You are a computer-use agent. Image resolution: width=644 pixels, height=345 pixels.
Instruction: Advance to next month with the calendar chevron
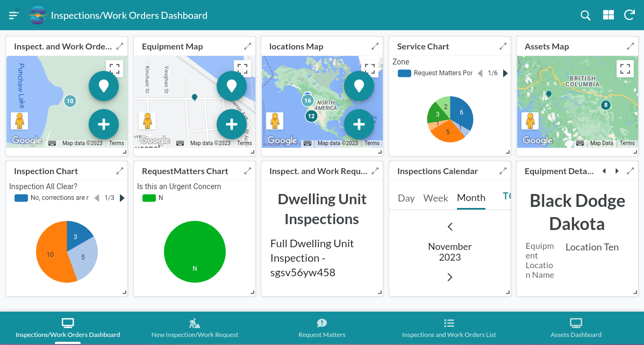click(x=449, y=277)
